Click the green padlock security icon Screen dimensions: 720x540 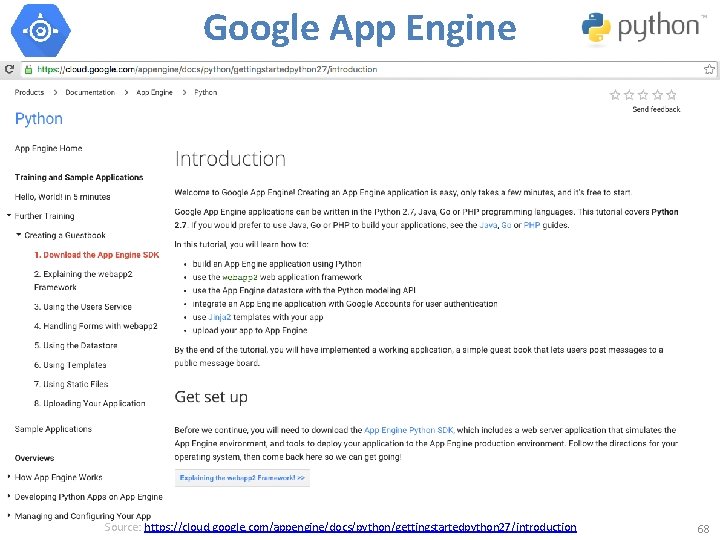(x=28, y=69)
